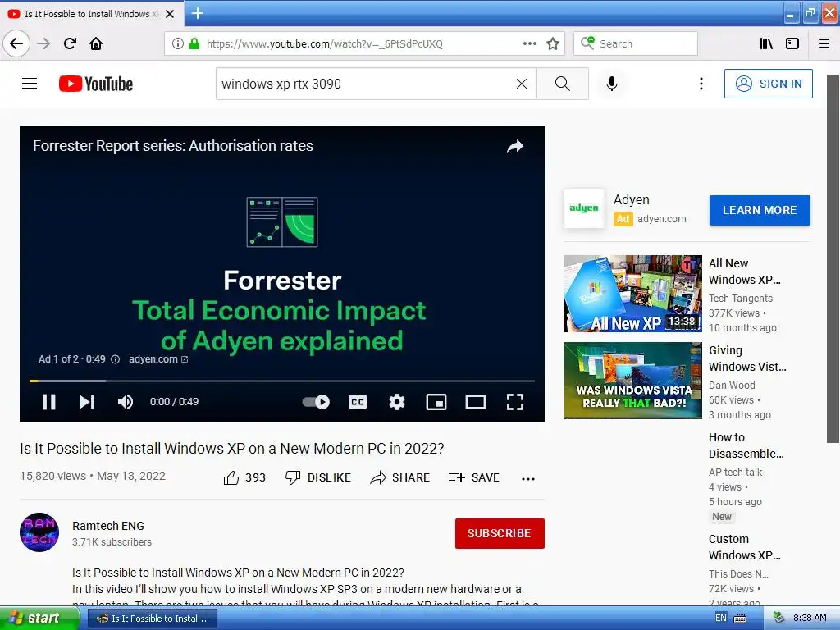Skip to next video in player
The width and height of the screenshot is (840, 630).
pos(87,402)
